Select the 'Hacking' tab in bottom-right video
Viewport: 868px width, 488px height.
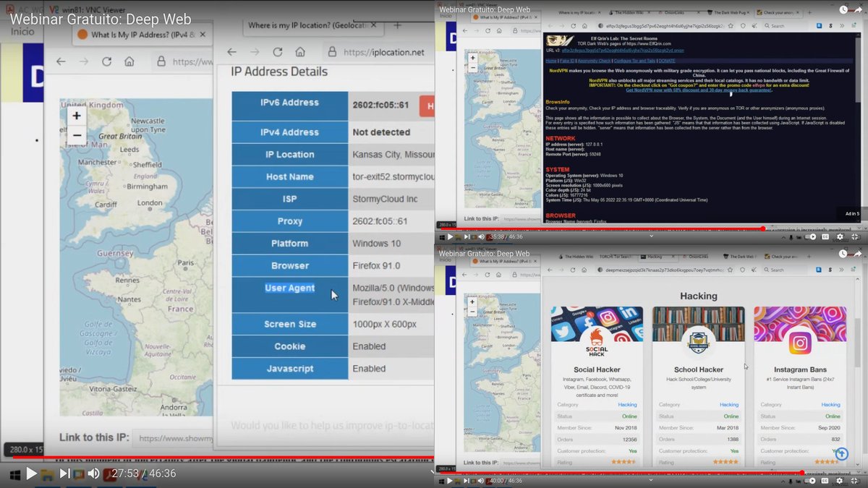[657, 257]
